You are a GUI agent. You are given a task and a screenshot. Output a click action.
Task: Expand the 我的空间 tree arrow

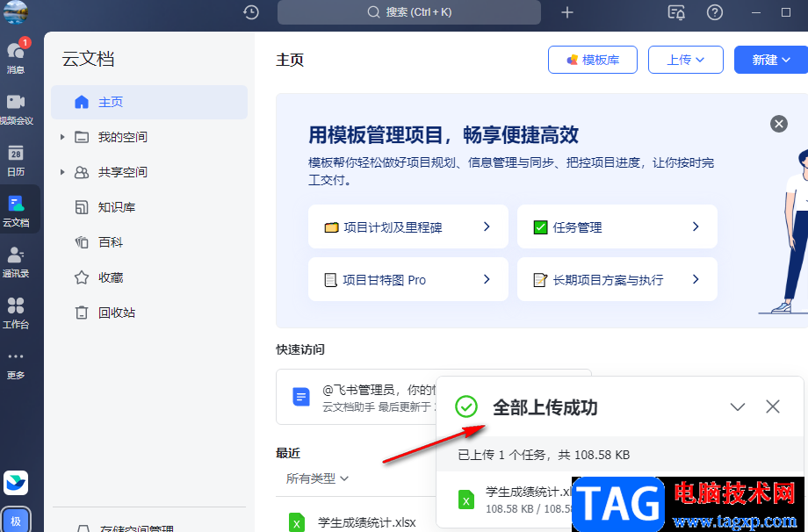point(62,137)
